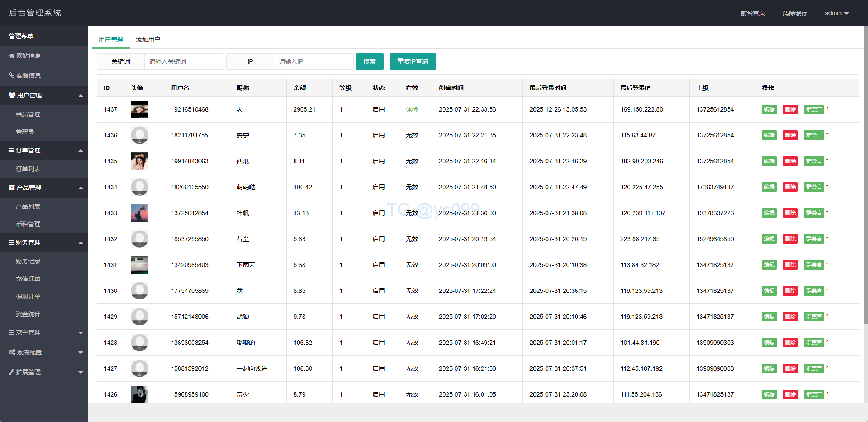Click the 订单管理 list icon in sidebar
This screenshot has height=422, width=868.
(x=11, y=150)
